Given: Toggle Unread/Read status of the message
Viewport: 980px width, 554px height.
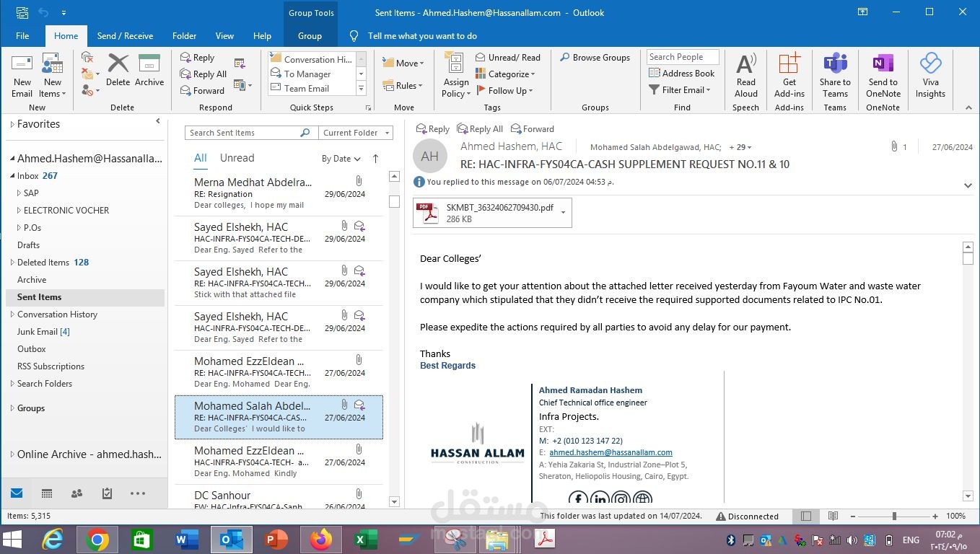Looking at the screenshot, I should (507, 58).
